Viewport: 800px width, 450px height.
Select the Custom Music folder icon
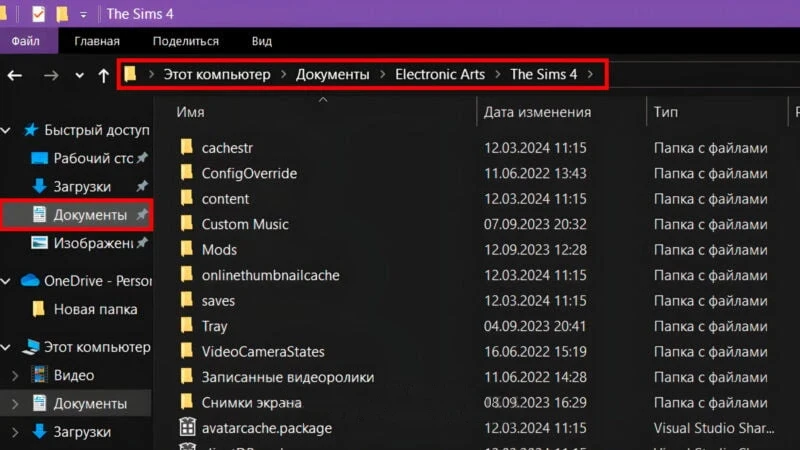click(187, 223)
